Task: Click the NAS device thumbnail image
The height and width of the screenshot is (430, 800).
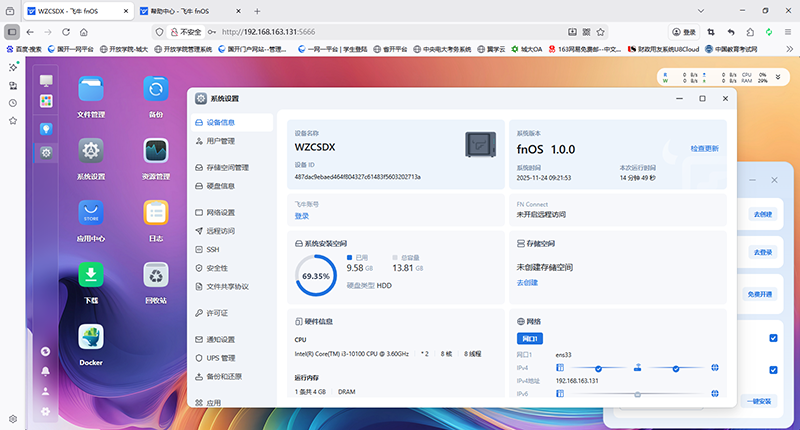Action: [481, 144]
